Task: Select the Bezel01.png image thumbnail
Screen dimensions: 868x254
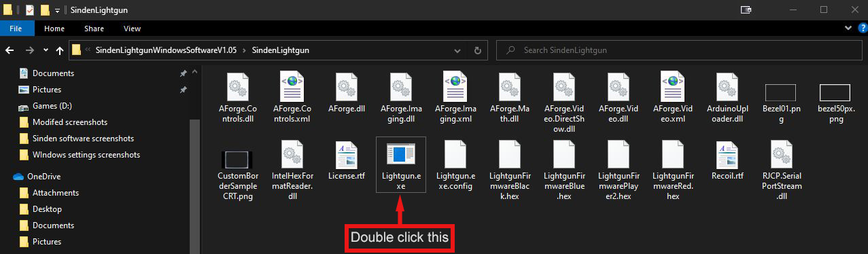Action: click(x=780, y=92)
